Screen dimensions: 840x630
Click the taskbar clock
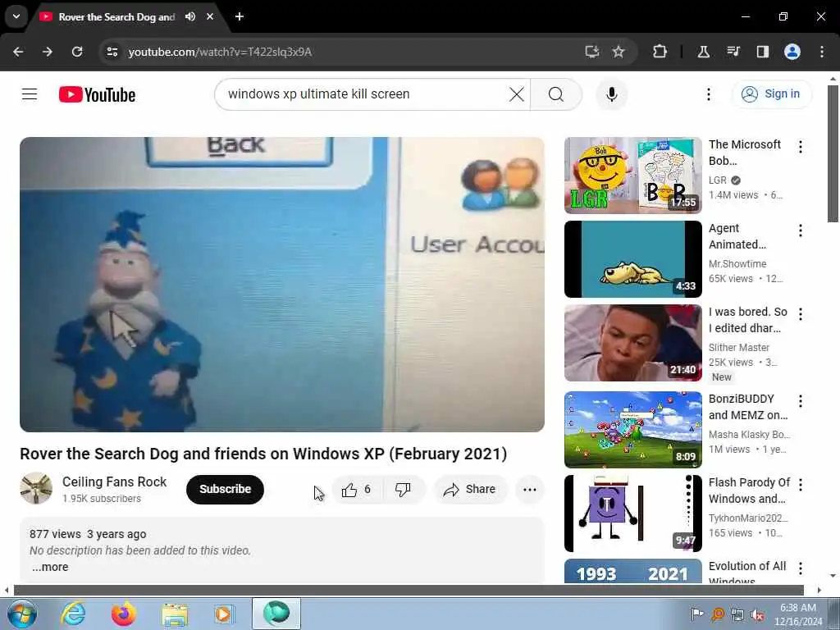tap(798, 614)
